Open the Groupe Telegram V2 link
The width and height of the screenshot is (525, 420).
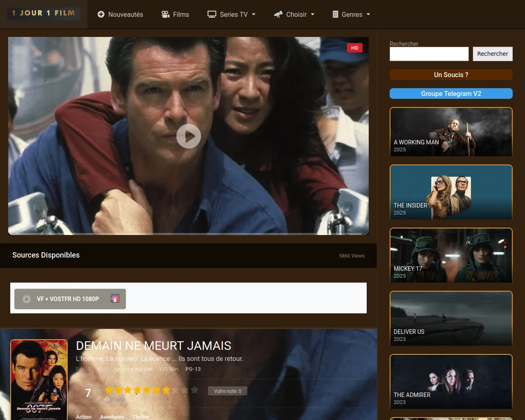451,94
